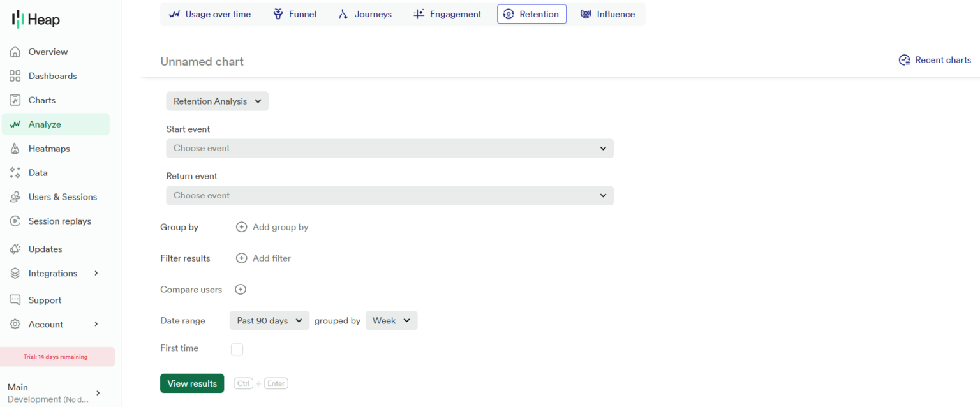Select Users & Sessions in the sidebar

(x=62, y=196)
